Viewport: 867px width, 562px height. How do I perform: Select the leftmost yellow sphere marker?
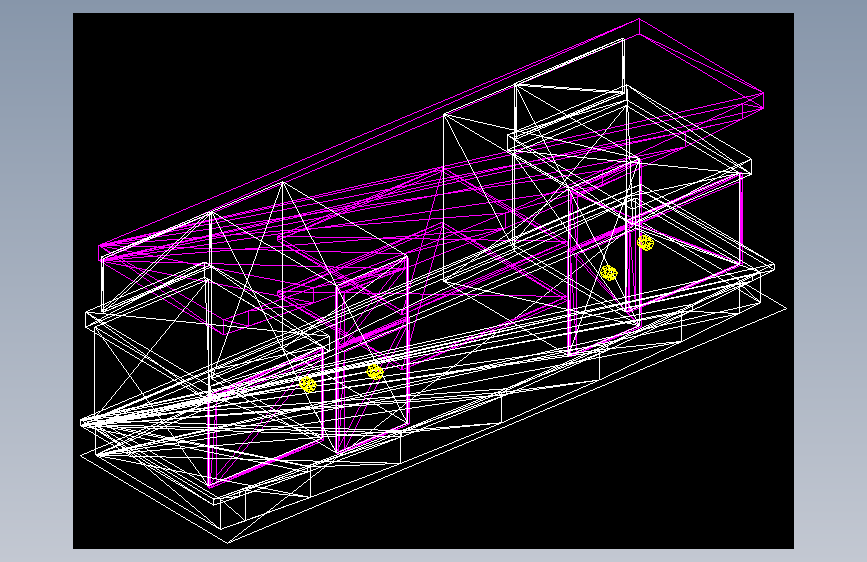pos(308,384)
